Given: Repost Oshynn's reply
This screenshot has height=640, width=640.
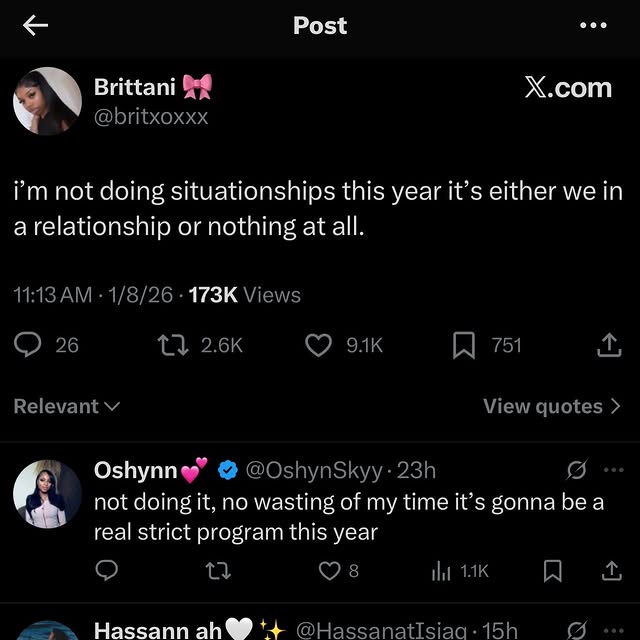Looking at the screenshot, I should (x=213, y=570).
